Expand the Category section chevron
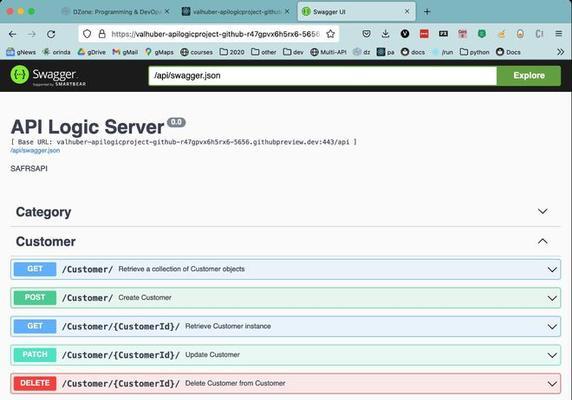The image size is (572, 400). pos(542,211)
